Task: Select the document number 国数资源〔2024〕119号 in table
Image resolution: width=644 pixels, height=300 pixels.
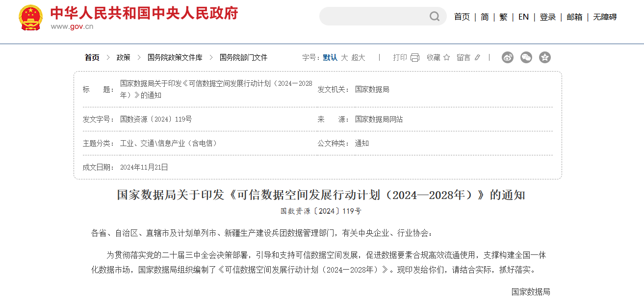Action: (x=156, y=119)
